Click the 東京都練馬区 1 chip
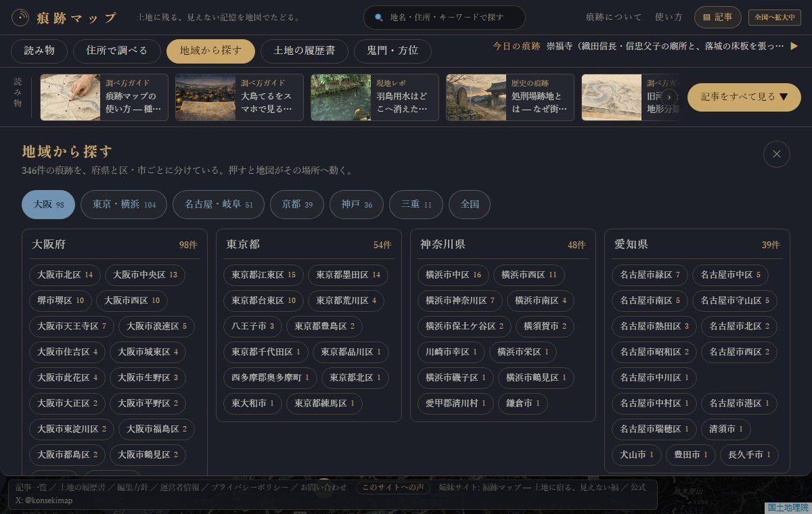Screen dimensions: 812x514 coord(324,404)
